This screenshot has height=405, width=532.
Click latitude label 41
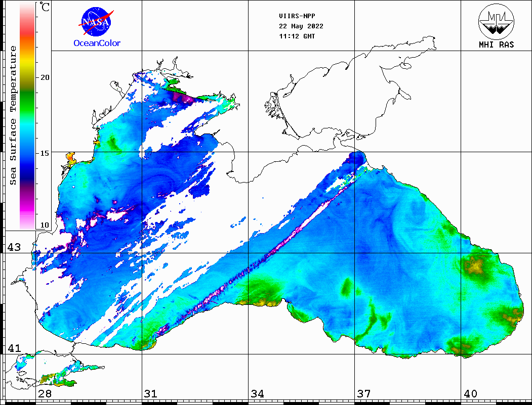click(x=14, y=348)
